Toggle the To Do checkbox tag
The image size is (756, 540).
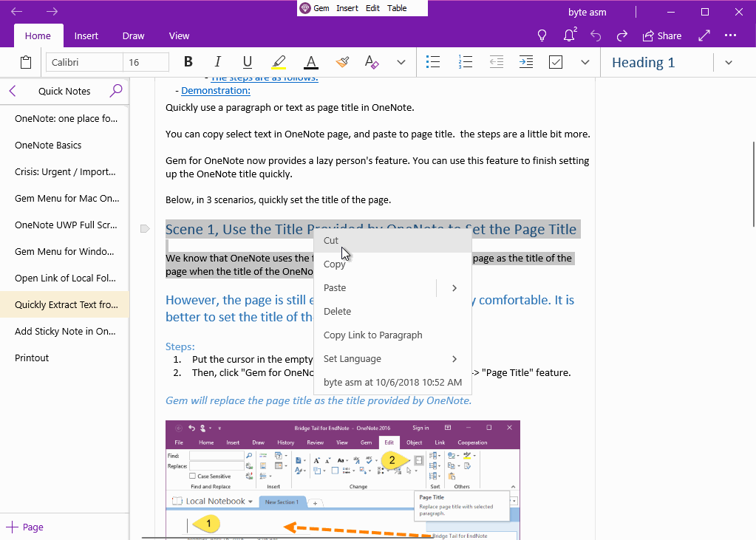coord(556,62)
